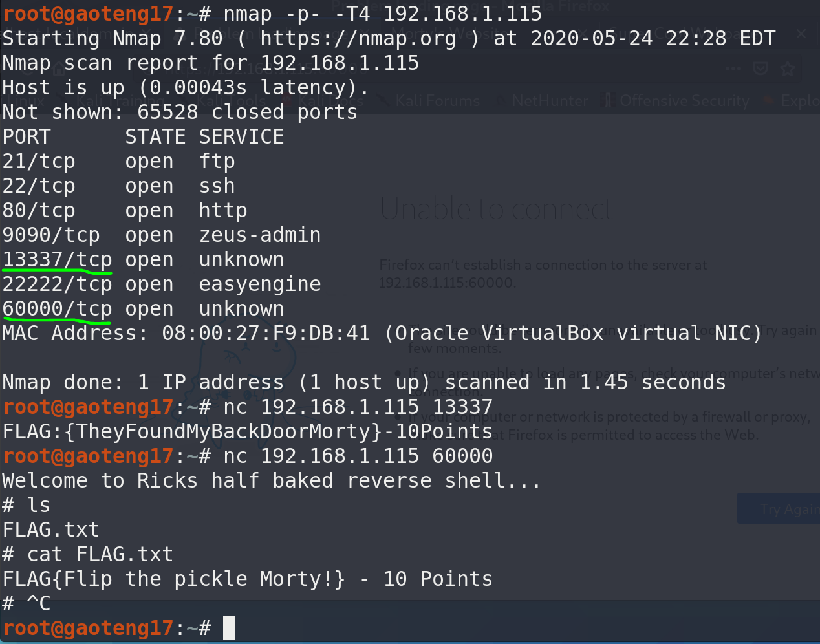Click the 9090/tcp zeus-admin row
This screenshot has width=820, height=644.
pos(162,235)
